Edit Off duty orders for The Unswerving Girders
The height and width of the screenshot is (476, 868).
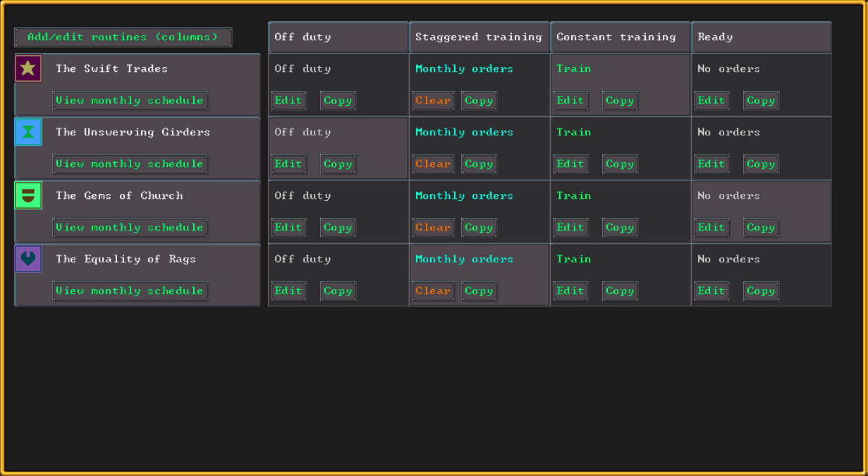[289, 164]
